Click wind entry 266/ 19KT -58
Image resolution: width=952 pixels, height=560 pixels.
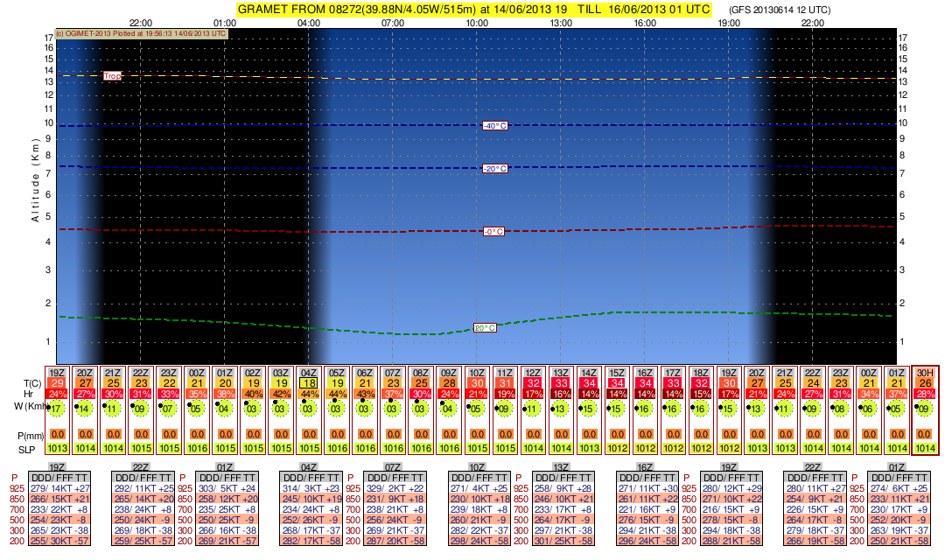[815, 541]
